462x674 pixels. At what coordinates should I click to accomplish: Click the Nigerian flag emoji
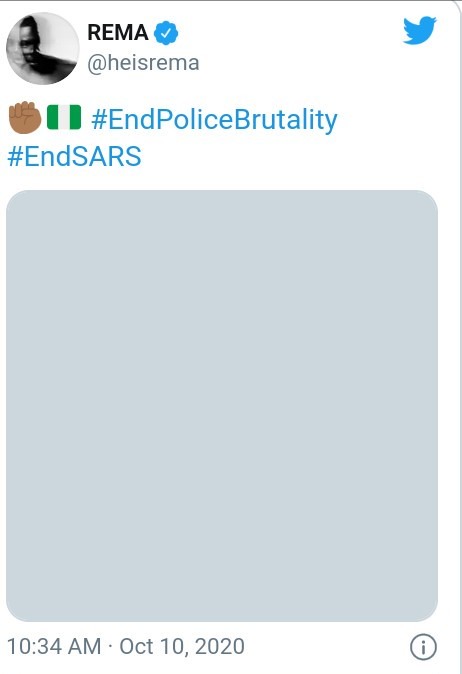pos(64,117)
